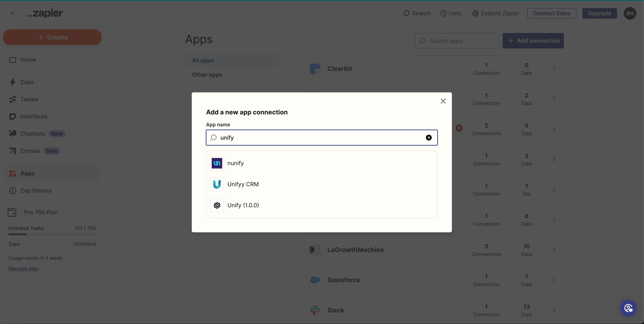Expand the Salesforce connection row
This screenshot has width=644, height=324.
(x=554, y=280)
